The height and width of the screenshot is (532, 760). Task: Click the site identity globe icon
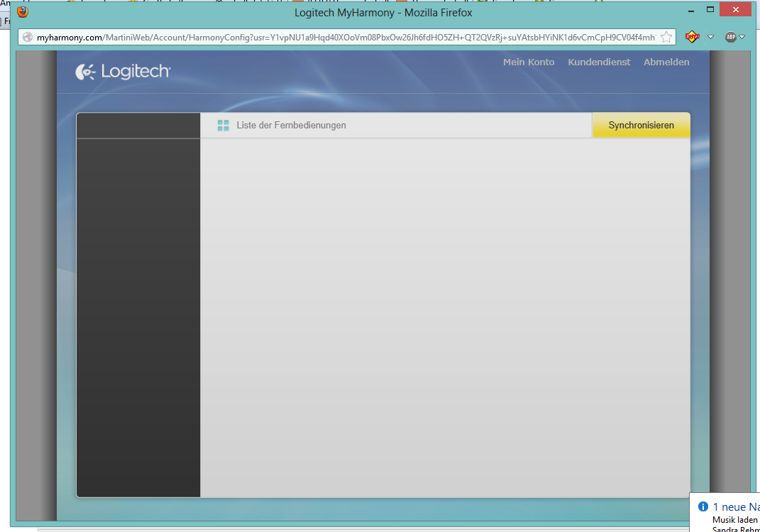click(28, 38)
